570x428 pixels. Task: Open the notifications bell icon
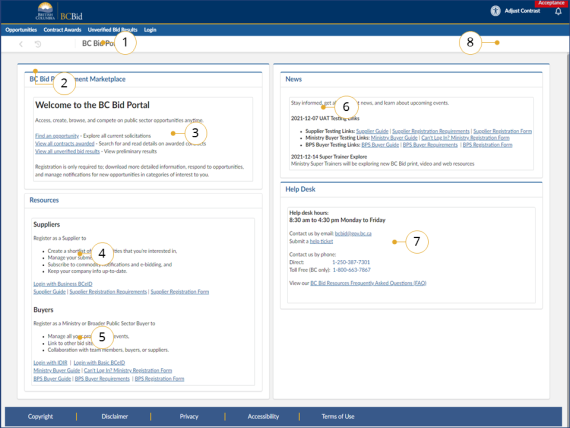pos(558,11)
